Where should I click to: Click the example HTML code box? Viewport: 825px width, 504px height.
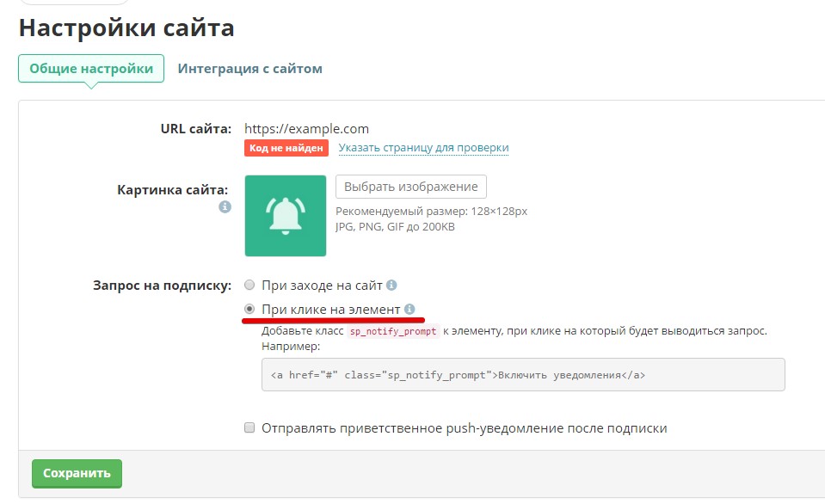pyautogui.click(x=523, y=375)
